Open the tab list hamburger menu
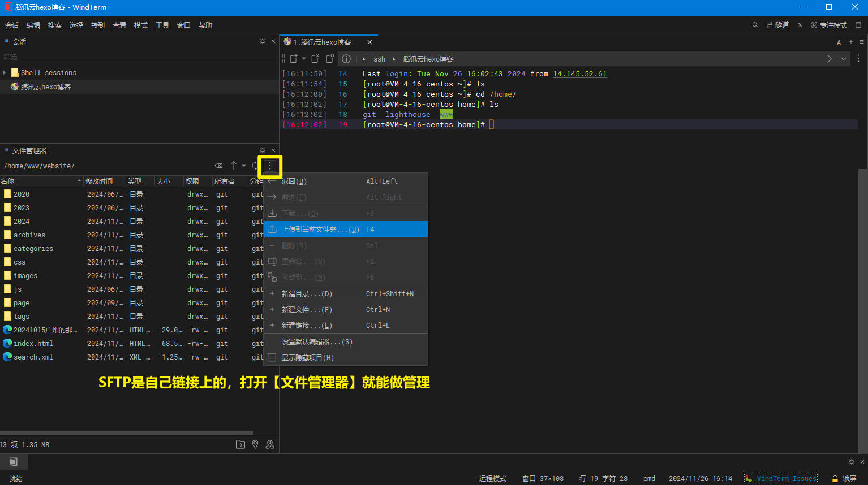868x485 pixels. pyautogui.click(x=862, y=42)
